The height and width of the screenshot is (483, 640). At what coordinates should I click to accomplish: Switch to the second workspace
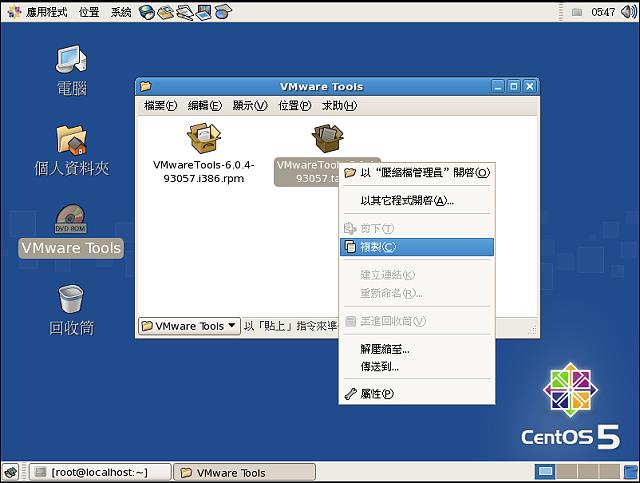coord(567,472)
